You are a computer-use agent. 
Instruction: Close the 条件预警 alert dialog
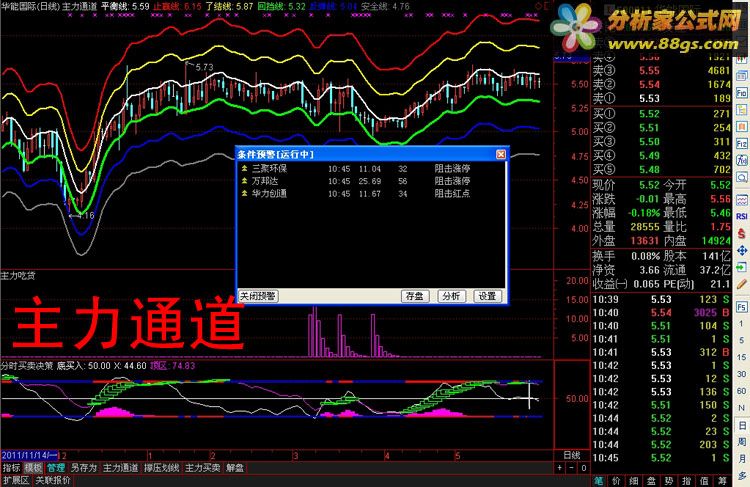tap(501, 154)
